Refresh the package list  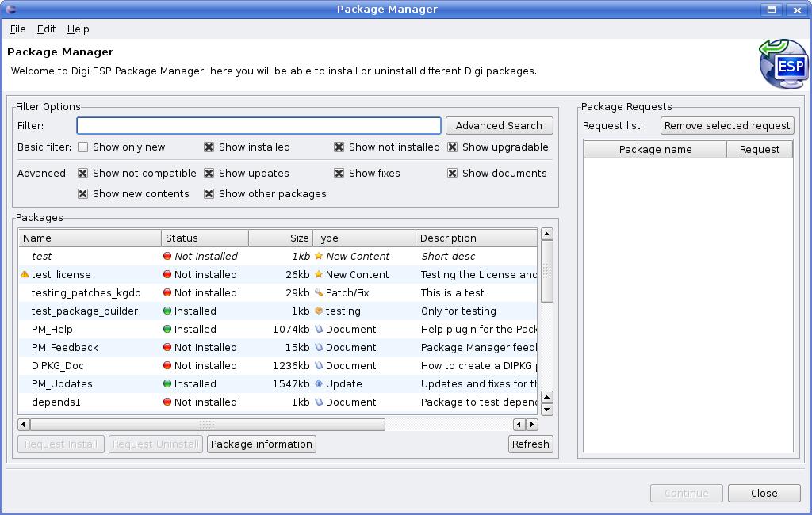point(530,444)
